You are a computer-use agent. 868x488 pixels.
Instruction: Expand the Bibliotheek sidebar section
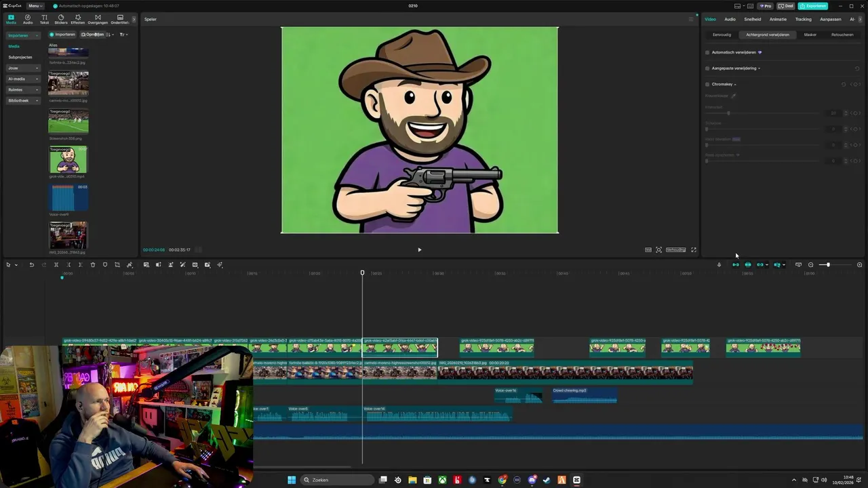(x=24, y=100)
